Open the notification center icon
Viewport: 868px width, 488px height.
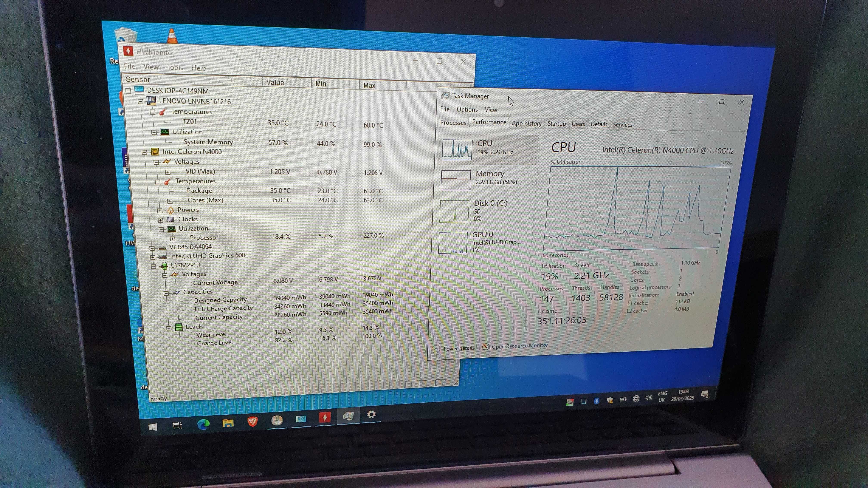(x=705, y=394)
